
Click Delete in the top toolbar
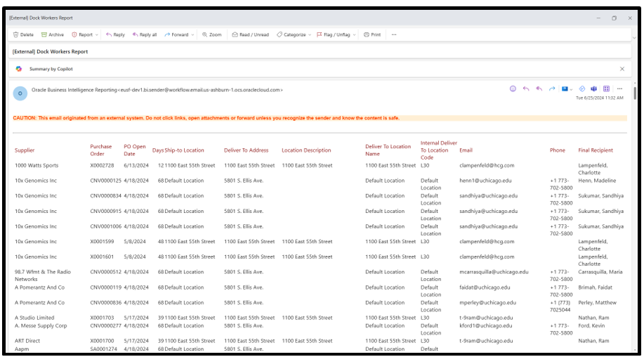(x=23, y=35)
